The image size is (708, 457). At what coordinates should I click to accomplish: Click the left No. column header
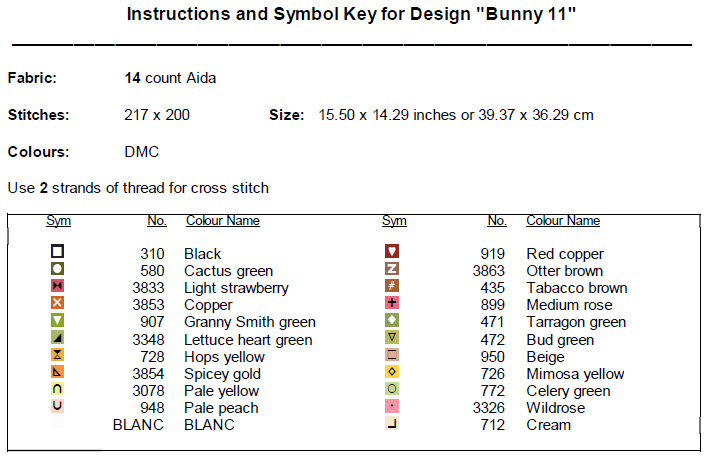(x=156, y=221)
